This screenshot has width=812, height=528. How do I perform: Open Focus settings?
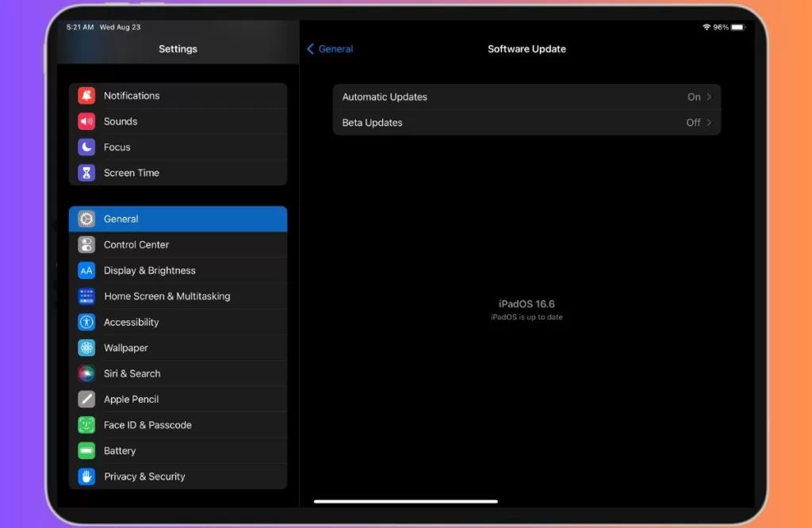(x=178, y=147)
